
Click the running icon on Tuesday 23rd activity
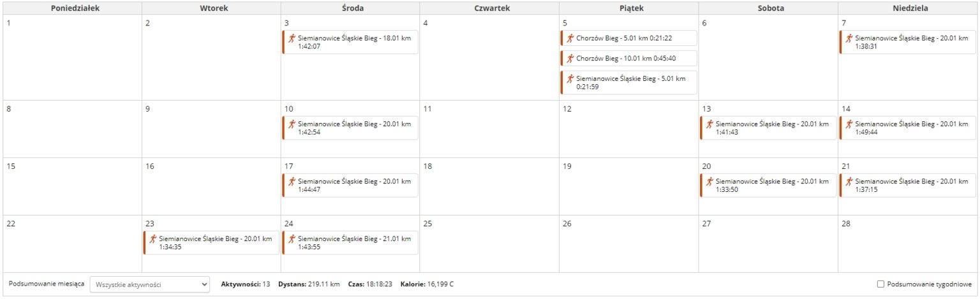tap(152, 239)
